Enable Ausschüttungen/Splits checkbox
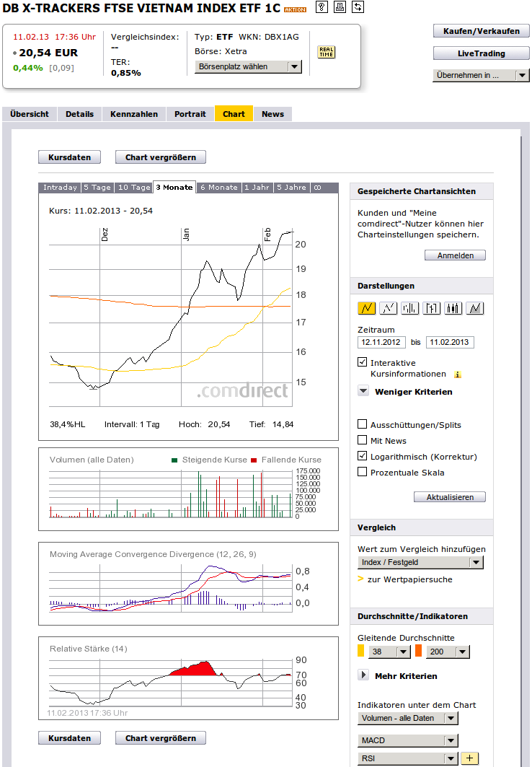 (x=362, y=424)
